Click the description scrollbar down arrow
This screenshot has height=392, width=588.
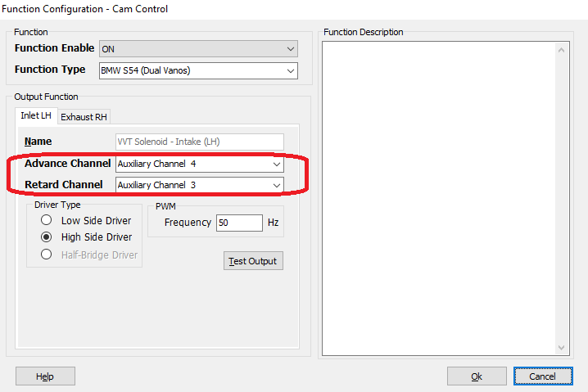[x=562, y=347]
